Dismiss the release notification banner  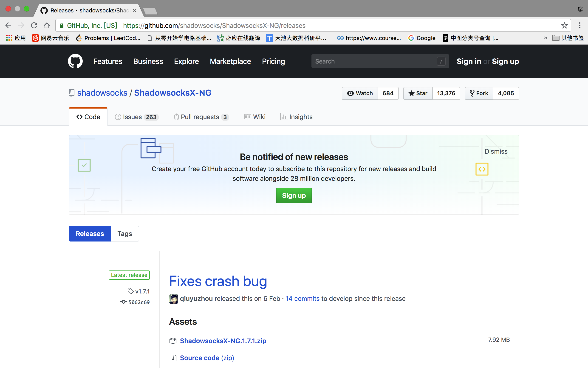pos(496,151)
